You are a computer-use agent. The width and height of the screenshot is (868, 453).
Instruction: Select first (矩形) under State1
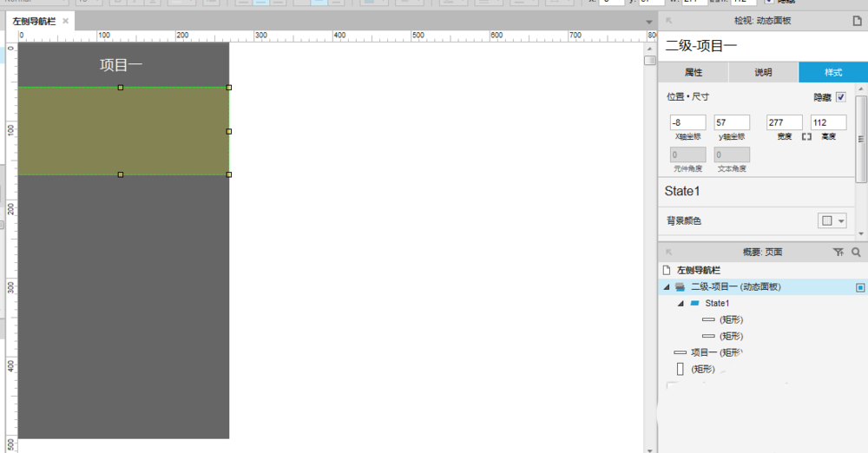point(731,319)
